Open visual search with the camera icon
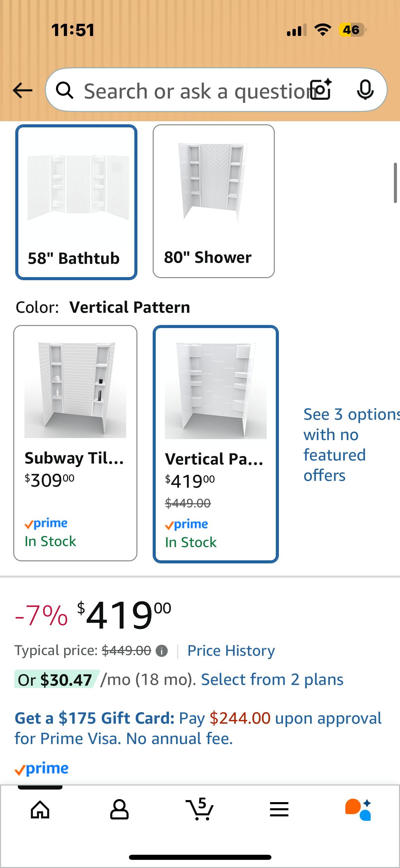The width and height of the screenshot is (400, 868). coord(320,90)
